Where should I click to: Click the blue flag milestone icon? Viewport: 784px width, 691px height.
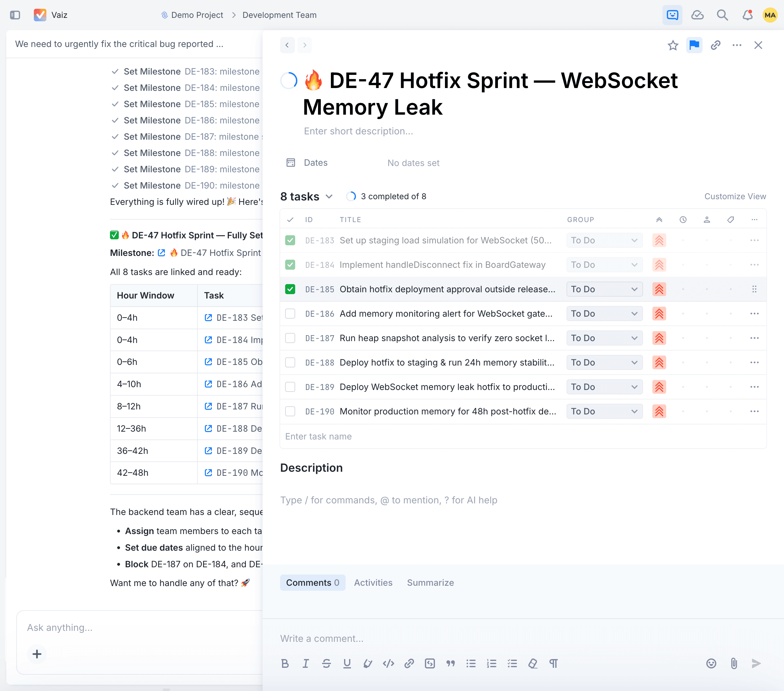[x=694, y=45]
